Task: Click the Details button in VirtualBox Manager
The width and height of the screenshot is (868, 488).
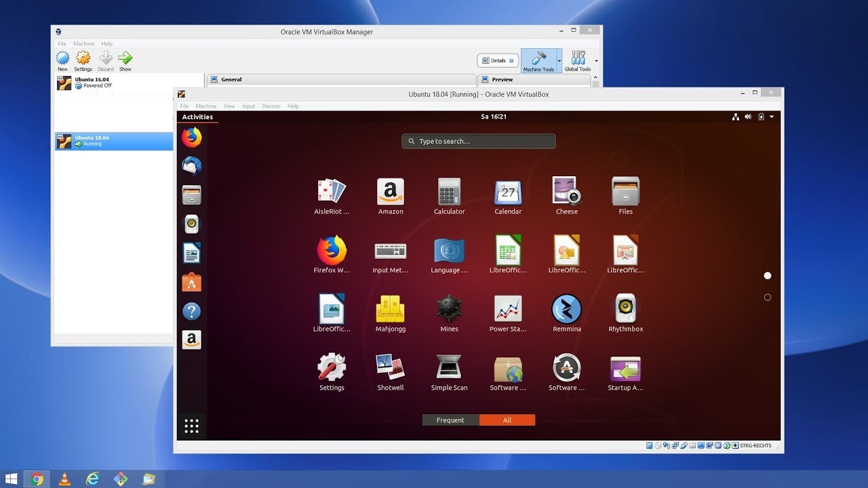Action: coord(498,60)
